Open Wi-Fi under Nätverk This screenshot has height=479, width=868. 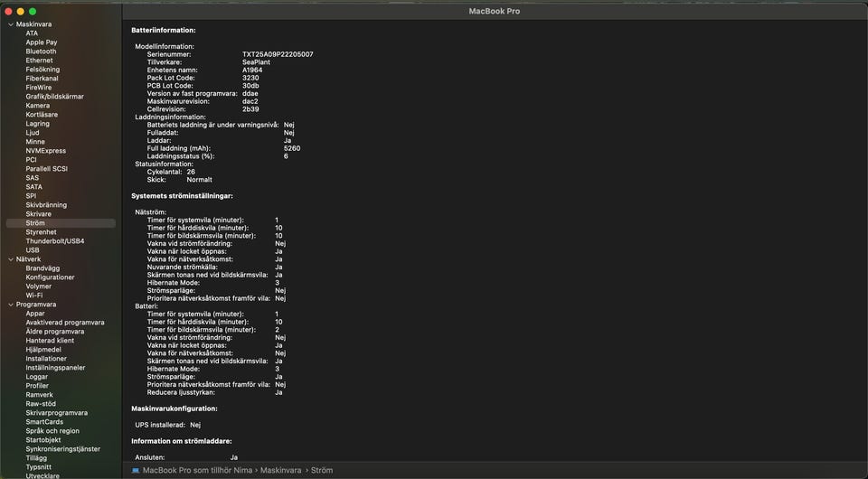[33, 296]
